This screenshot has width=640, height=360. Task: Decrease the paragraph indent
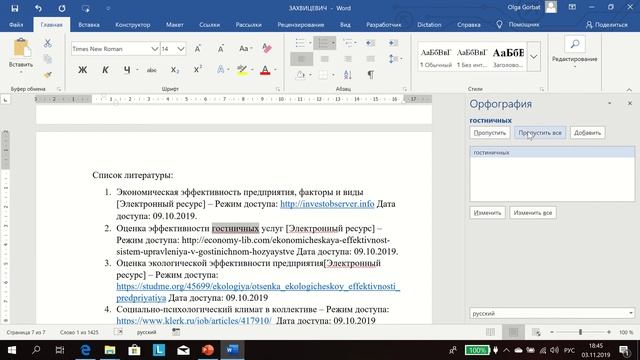370,43
